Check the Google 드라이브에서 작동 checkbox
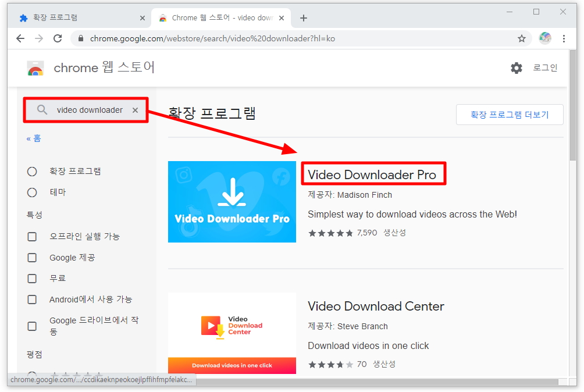Screen dimensions: 584x392 point(32,326)
